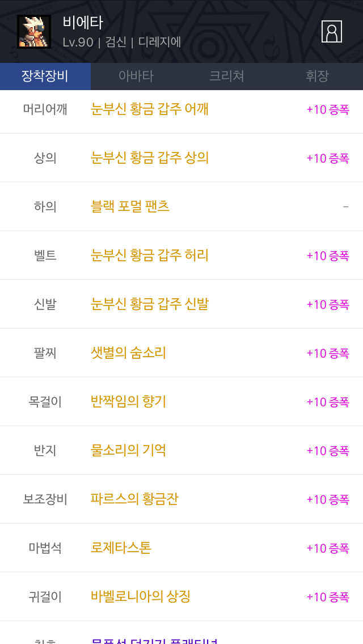The height and width of the screenshot is (644, 363).
Task: Open the character avatar thumbnail
Action: coord(34,32)
